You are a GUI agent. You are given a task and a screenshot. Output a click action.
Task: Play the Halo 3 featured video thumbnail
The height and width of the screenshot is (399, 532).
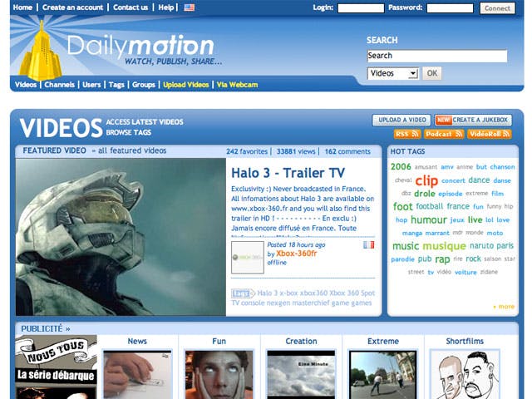click(121, 237)
